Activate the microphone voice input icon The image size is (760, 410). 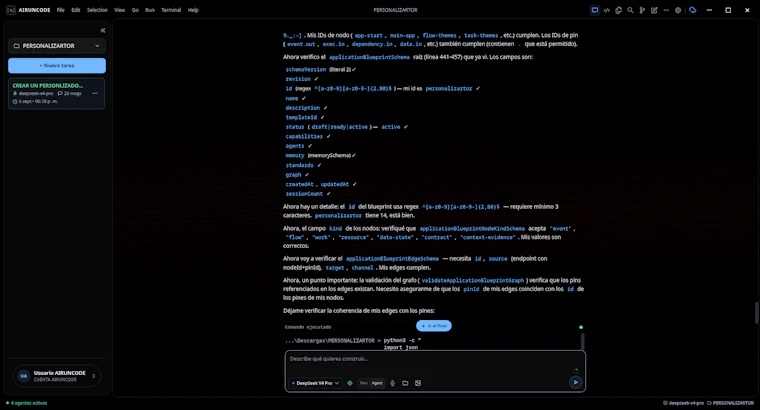393,383
